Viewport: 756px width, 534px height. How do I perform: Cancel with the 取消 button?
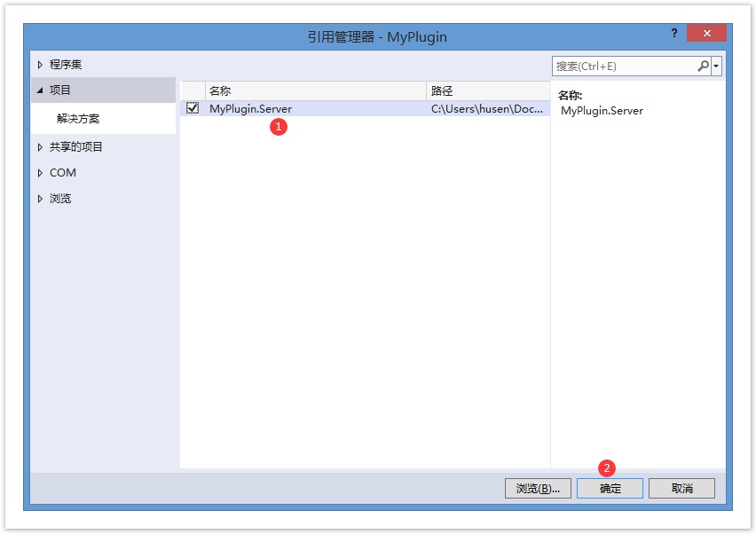[x=681, y=488]
